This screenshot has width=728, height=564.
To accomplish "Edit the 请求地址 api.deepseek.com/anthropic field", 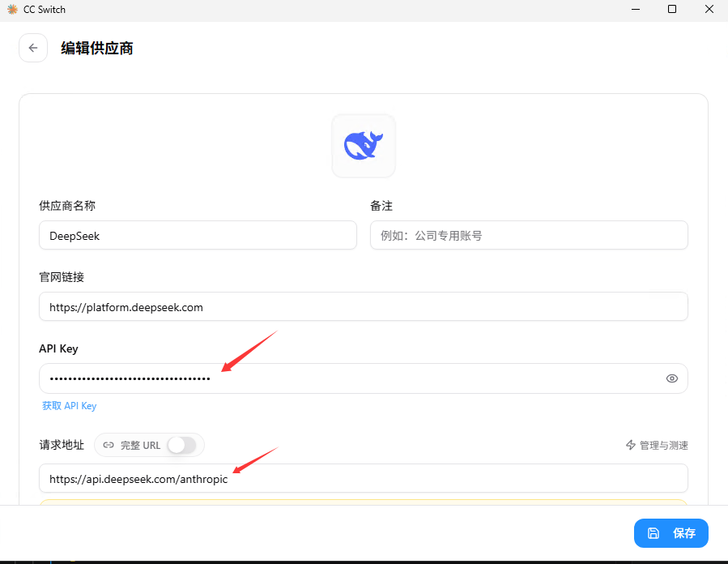I will 364,479.
